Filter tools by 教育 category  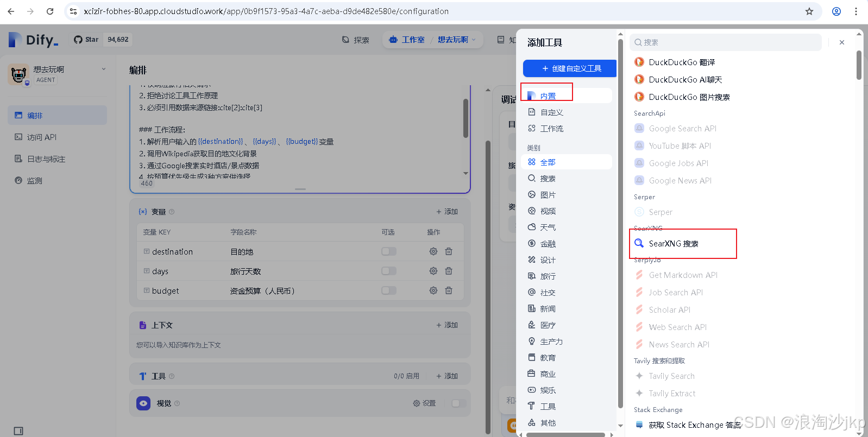567,358
